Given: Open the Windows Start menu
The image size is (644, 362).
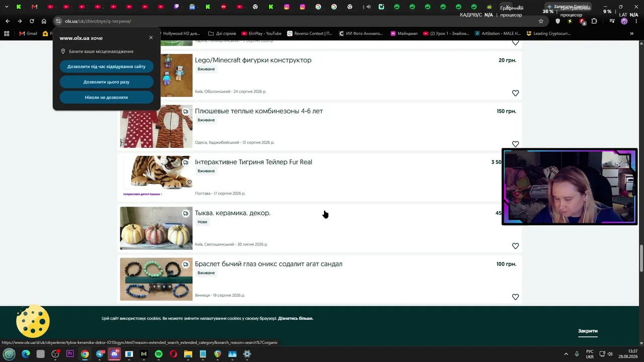Looking at the screenshot, I should coord(9,354).
